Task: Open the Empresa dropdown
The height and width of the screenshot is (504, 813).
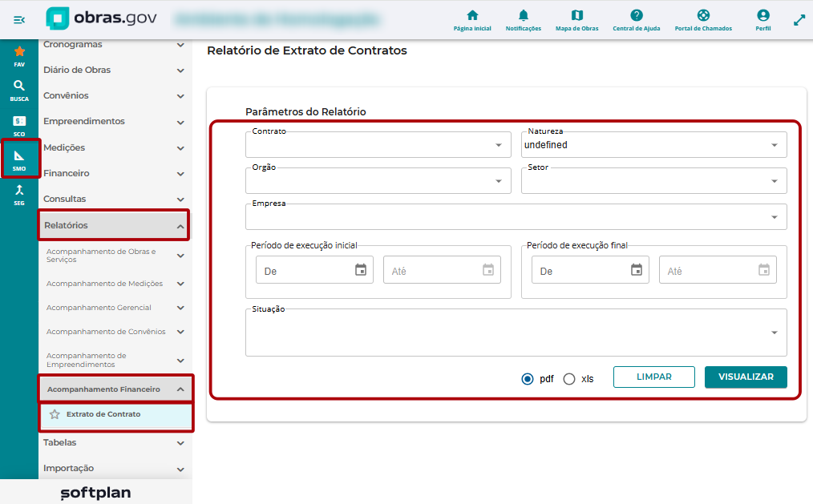Action: (x=516, y=216)
